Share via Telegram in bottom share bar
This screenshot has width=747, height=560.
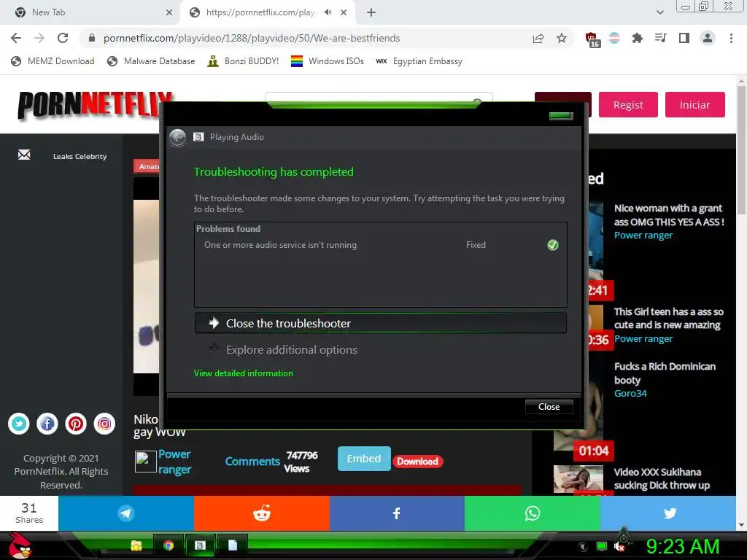click(x=125, y=513)
